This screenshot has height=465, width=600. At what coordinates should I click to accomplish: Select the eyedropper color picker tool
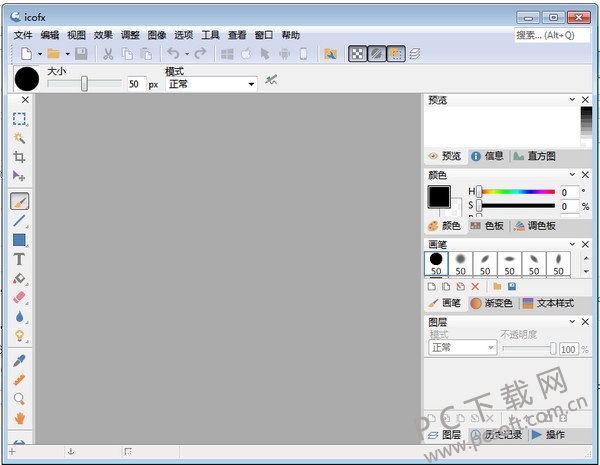pyautogui.click(x=19, y=361)
